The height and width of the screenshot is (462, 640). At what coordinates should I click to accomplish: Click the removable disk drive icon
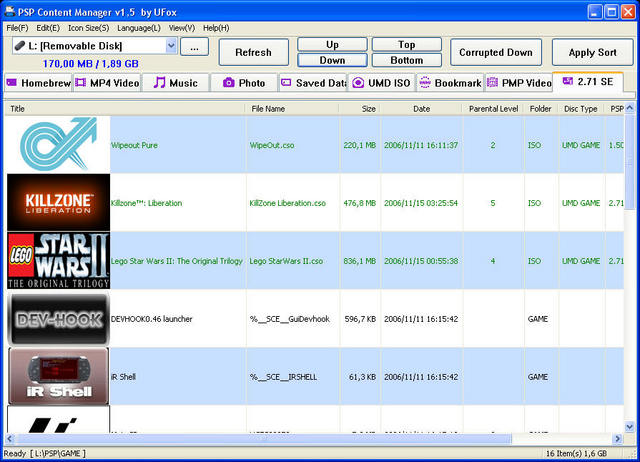coord(20,46)
